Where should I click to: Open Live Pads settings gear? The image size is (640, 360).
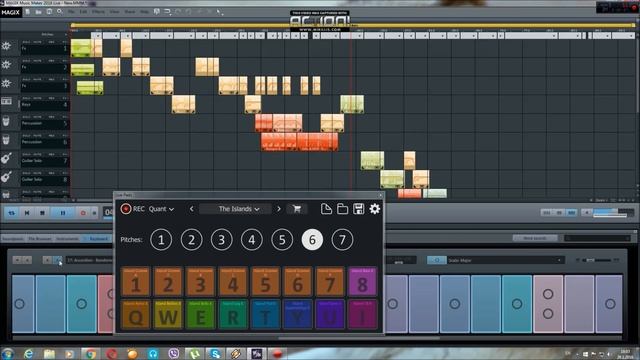pyautogui.click(x=375, y=209)
